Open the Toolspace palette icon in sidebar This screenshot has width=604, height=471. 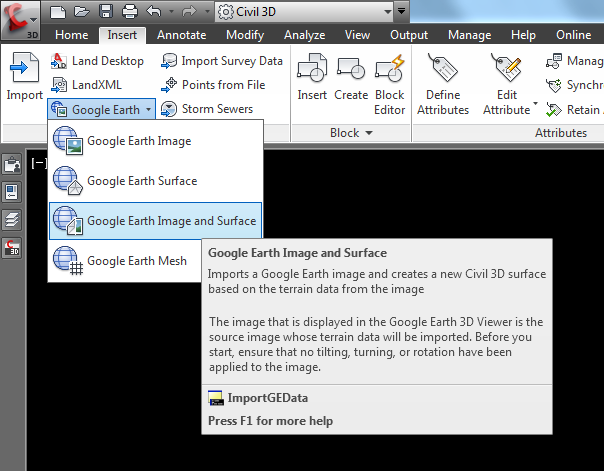tap(12, 164)
